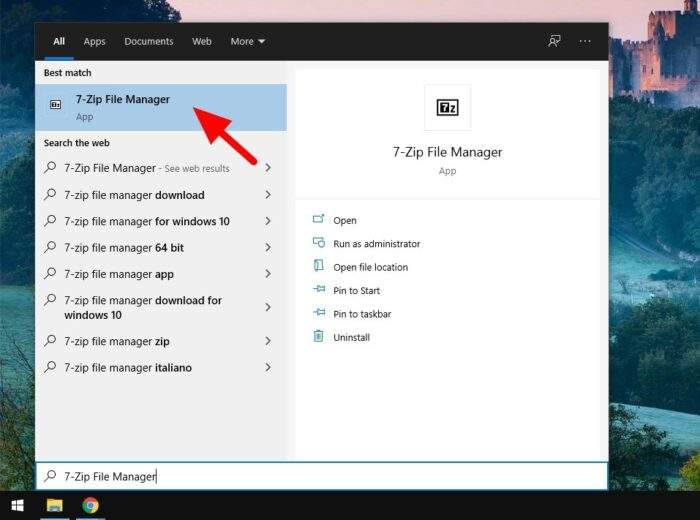Choose Pin to Start
700x520 pixels.
[x=356, y=291]
